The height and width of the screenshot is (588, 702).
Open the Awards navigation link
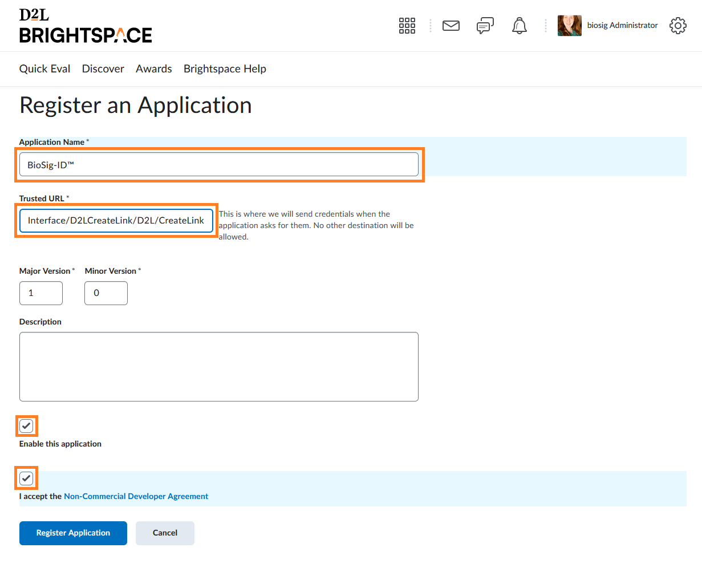point(154,69)
